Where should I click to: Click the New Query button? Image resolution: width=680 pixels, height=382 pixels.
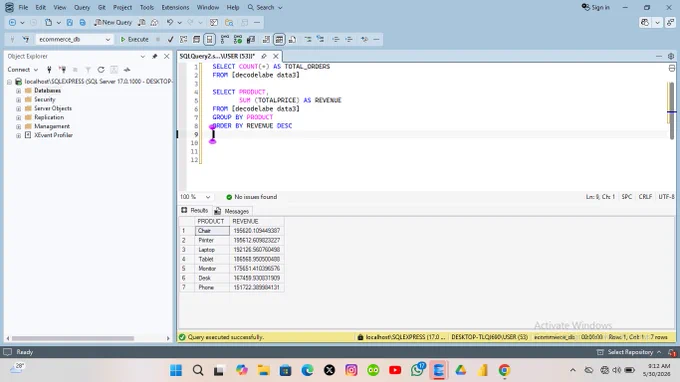point(113,23)
